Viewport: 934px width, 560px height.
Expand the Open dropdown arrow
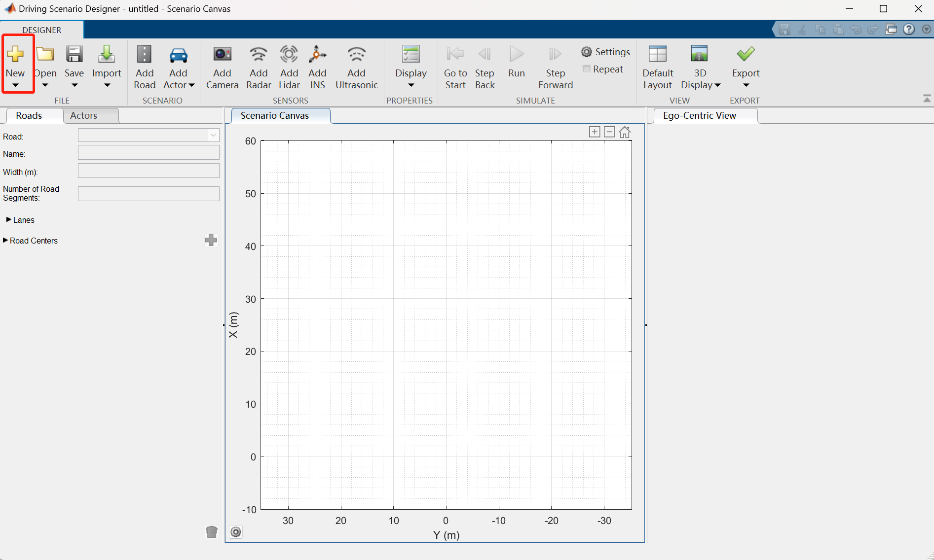[45, 85]
